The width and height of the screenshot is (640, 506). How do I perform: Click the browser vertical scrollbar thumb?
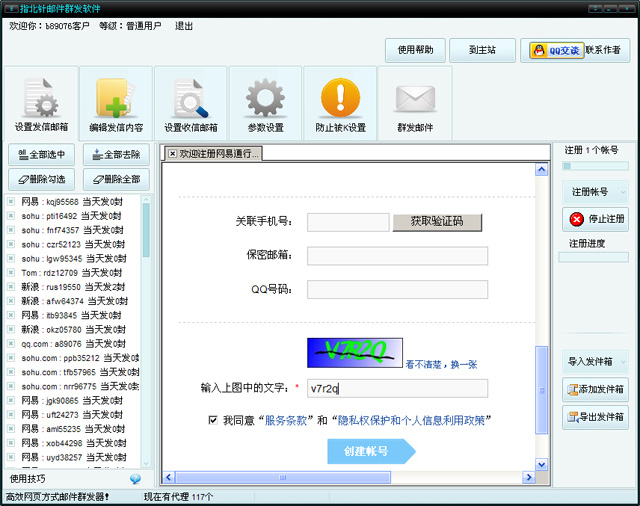click(x=541, y=390)
